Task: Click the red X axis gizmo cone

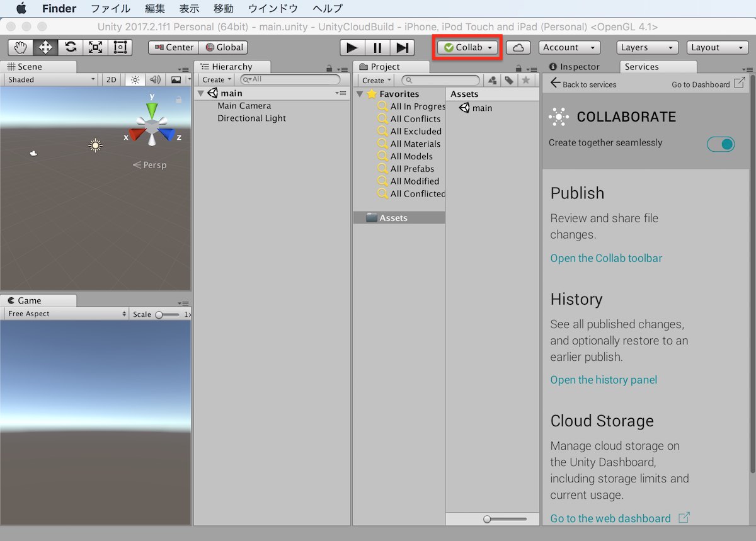Action: coord(137,134)
